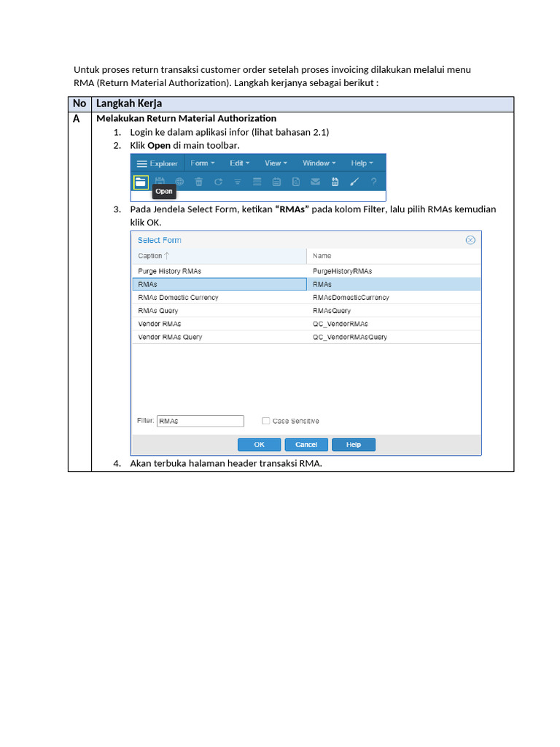560x747 pixels.
Task: Click the trash Delete icon
Action: (x=198, y=182)
